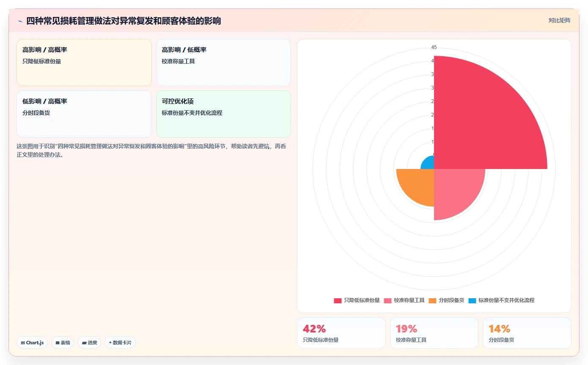Viewport: 588px width, 365px height.
Task: Open the 42% 只降低标准份量 stat card
Action: [x=341, y=333]
